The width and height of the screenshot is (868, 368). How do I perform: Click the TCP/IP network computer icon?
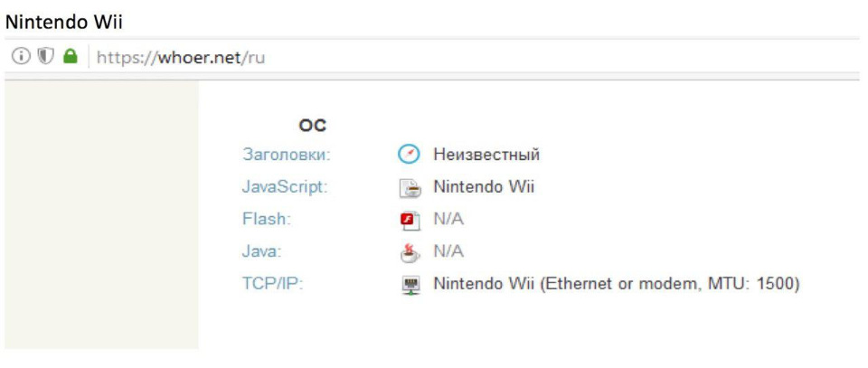pos(410,285)
